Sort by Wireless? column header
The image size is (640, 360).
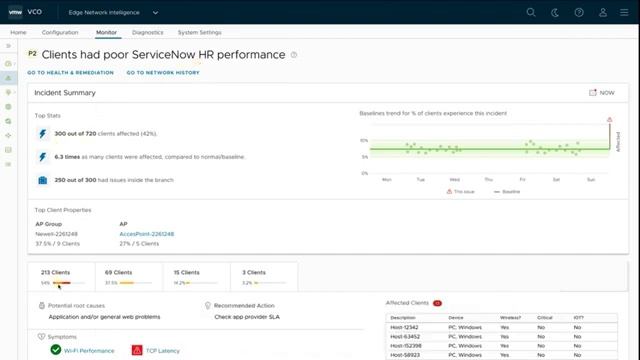click(x=510, y=318)
